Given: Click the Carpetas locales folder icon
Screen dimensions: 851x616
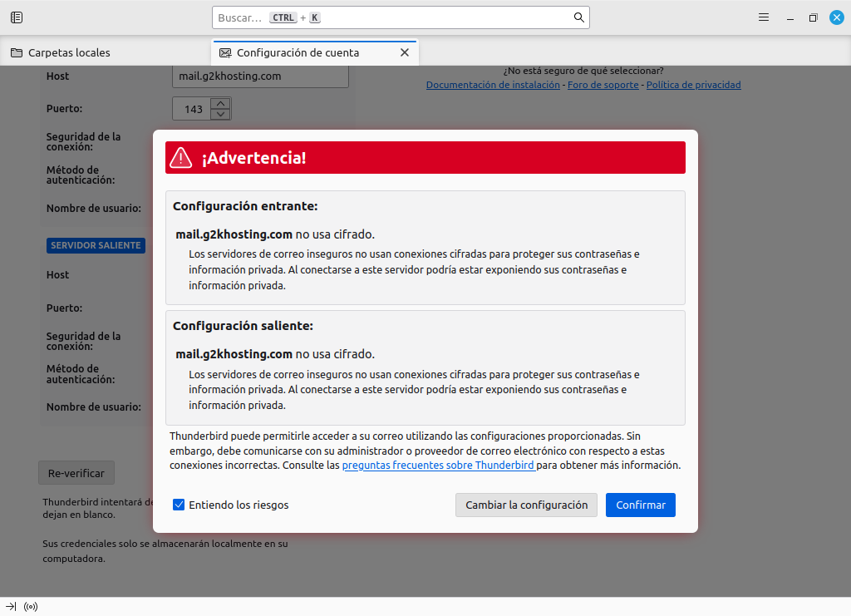Looking at the screenshot, I should click(17, 52).
